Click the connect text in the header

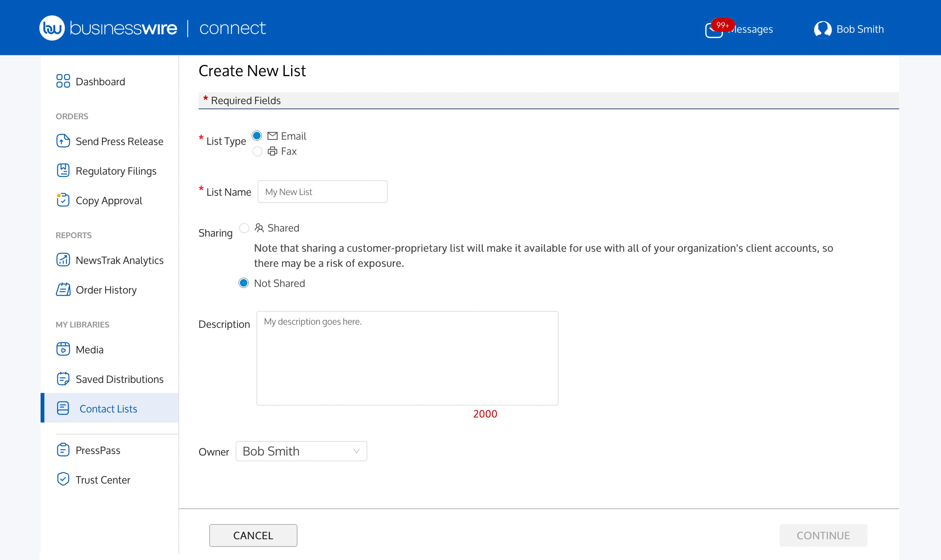233,28
